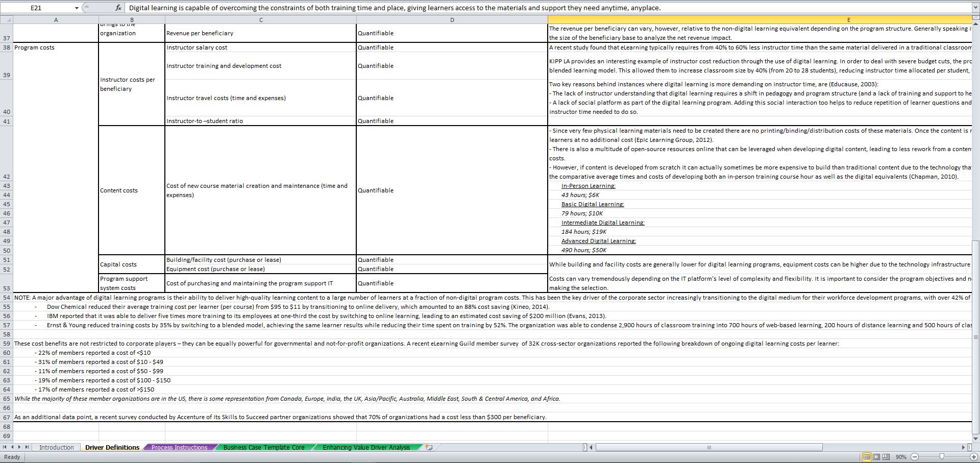Select row 38 header
This screenshot has width=980, height=463.
6,47
